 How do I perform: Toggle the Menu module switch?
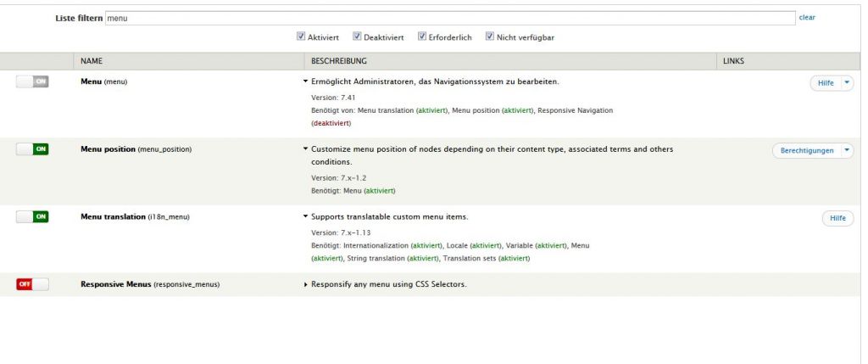32,81
